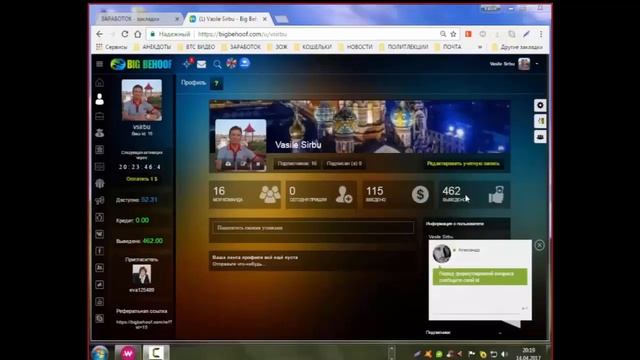Click the status update input field
The image size is (640, 360).
pyautogui.click(x=313, y=228)
